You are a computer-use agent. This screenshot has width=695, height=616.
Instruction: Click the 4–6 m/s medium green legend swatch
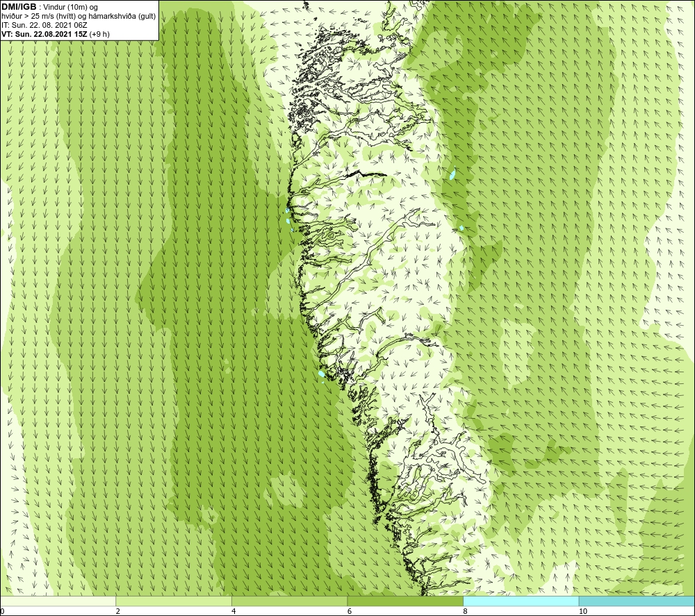(289, 601)
